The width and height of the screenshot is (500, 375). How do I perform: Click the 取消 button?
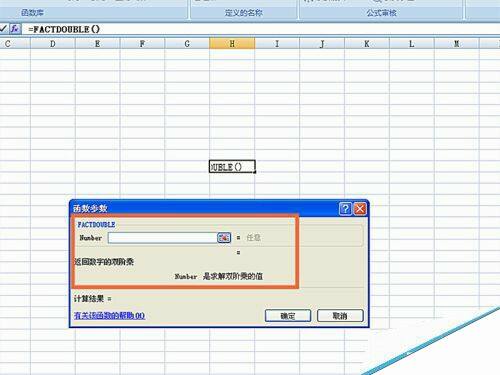[x=340, y=316]
